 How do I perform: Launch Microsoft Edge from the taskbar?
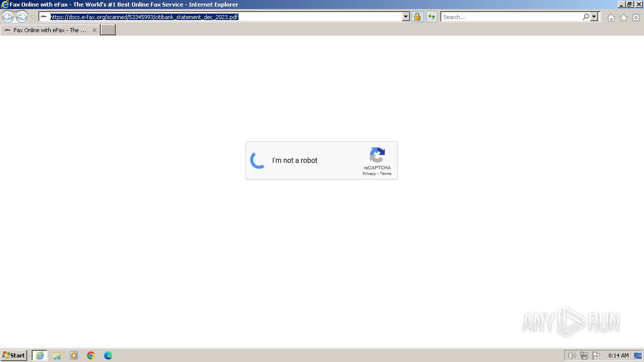(108, 355)
